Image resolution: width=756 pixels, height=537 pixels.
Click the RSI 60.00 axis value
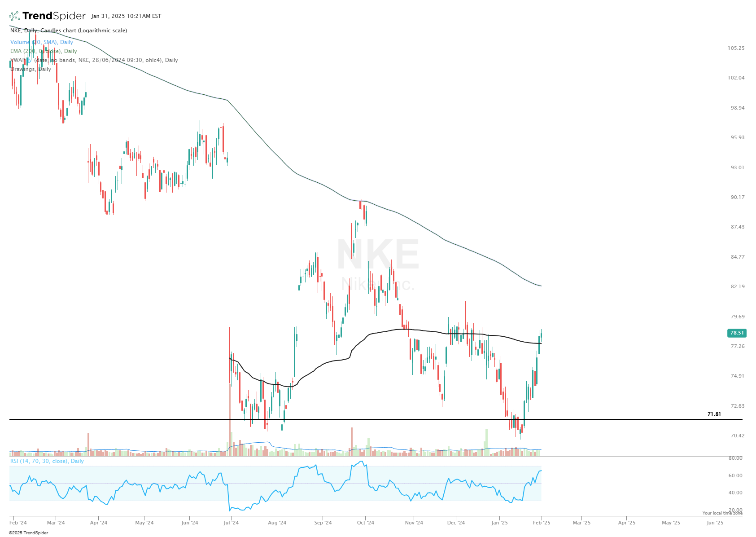735,475
